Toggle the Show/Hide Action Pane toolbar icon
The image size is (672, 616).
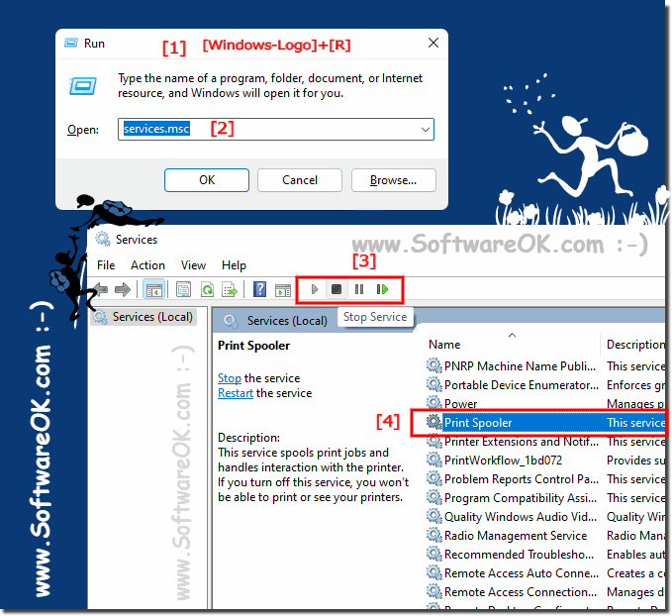283,290
